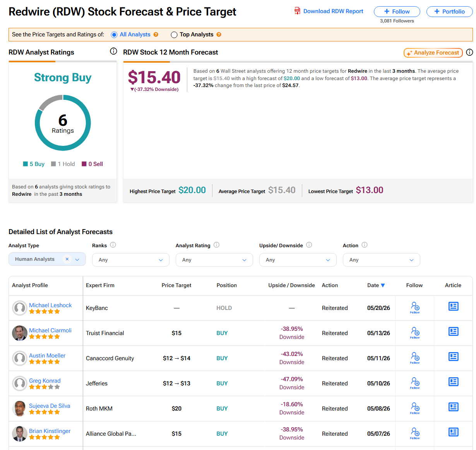The height and width of the screenshot is (450, 476).
Task: Click help icon next to All Analysts
Action: click(x=156, y=34)
